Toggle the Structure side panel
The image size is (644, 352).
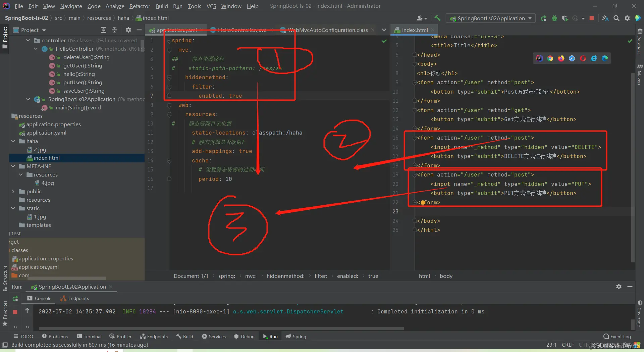click(x=5, y=278)
